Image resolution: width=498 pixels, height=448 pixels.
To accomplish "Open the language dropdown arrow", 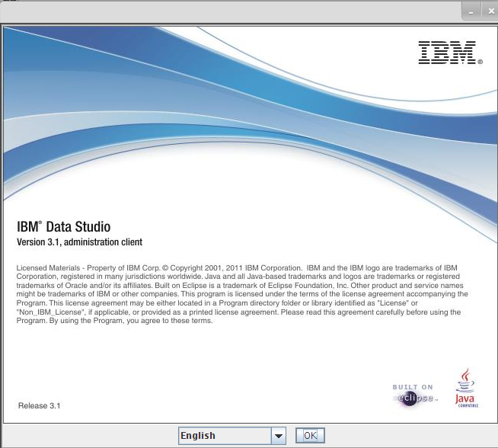I will tap(279, 436).
